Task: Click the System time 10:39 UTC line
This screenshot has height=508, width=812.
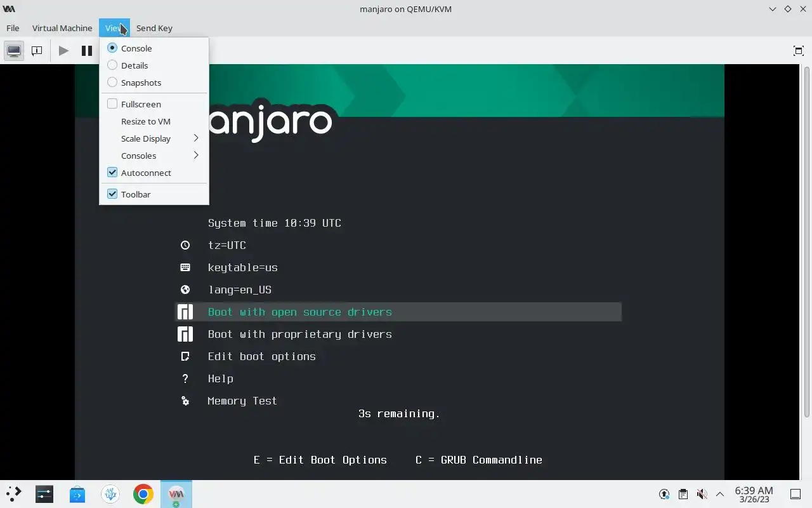Action: 275,223
